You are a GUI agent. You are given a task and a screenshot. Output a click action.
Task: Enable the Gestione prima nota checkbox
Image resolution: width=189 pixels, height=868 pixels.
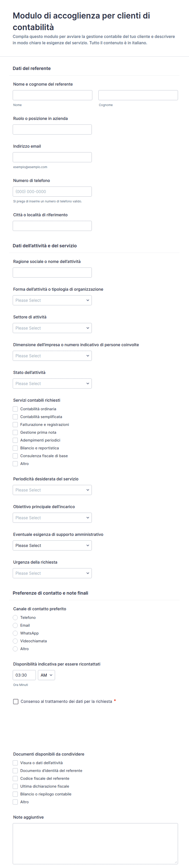coord(15,433)
